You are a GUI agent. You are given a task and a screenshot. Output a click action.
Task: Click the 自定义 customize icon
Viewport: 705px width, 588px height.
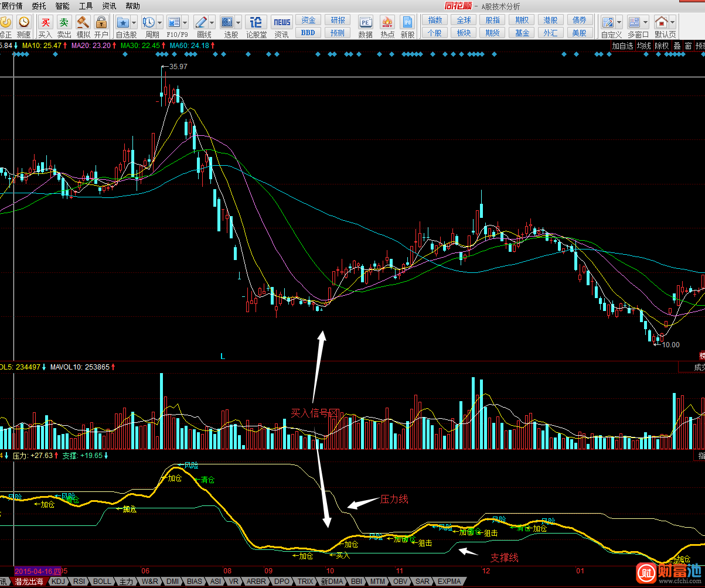(x=608, y=22)
